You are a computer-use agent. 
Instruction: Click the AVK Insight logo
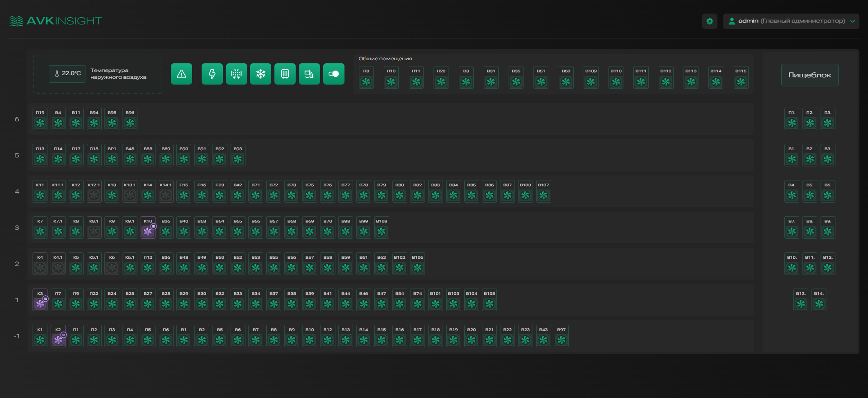pyautogui.click(x=56, y=21)
